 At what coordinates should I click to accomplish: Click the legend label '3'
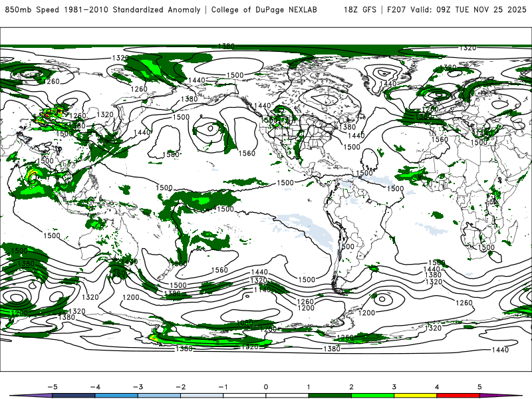[394, 387]
